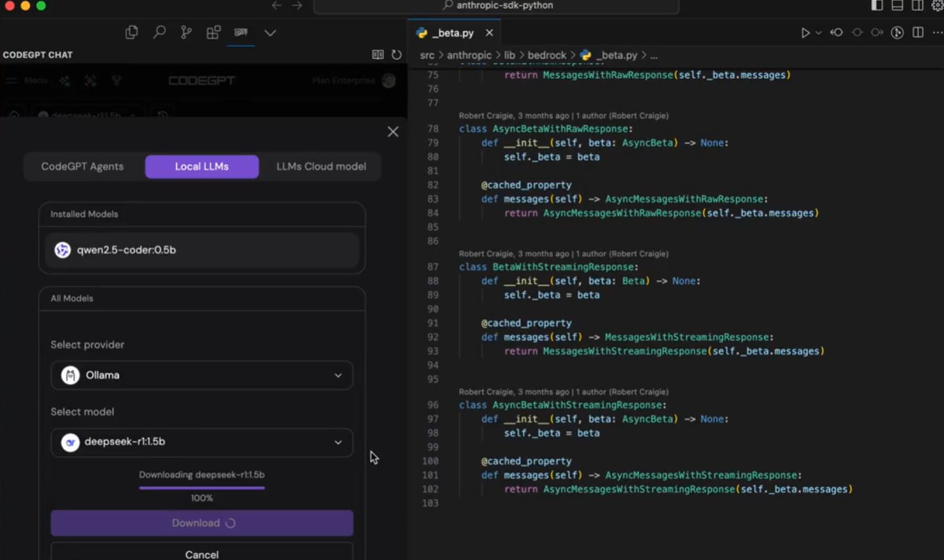Close the model selection panel
The height and width of the screenshot is (560, 944).
[393, 132]
